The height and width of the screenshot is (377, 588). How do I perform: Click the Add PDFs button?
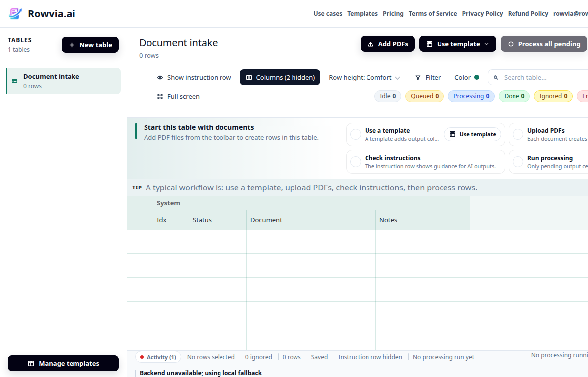pyautogui.click(x=387, y=44)
